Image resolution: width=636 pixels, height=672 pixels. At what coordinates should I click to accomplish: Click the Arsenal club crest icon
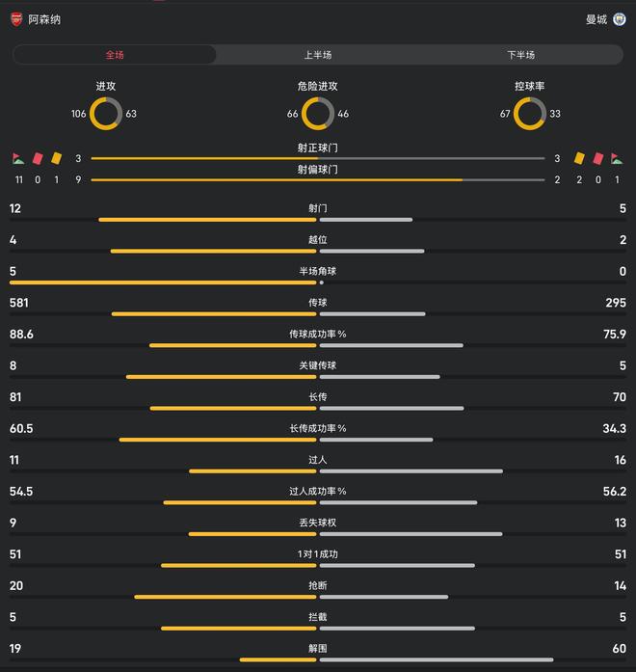[x=16, y=19]
